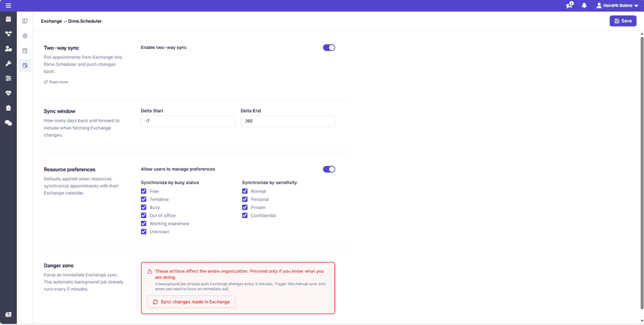644x325 pixels.
Task: Uncheck Private sensitivity checkbox
Action: coord(245,207)
